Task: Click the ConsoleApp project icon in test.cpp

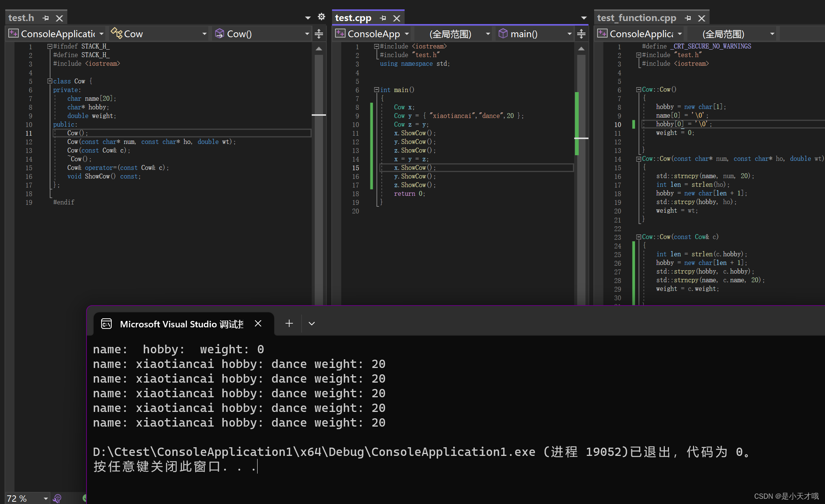Action: coord(340,33)
